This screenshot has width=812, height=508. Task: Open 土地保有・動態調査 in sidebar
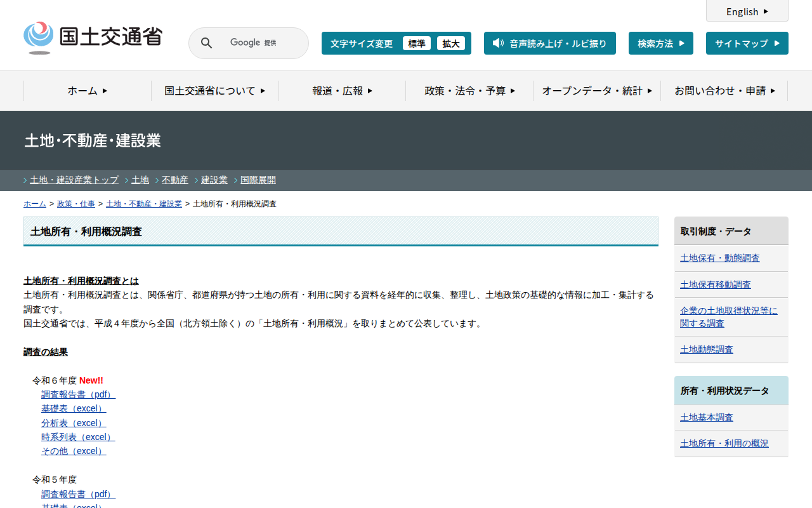point(719,258)
